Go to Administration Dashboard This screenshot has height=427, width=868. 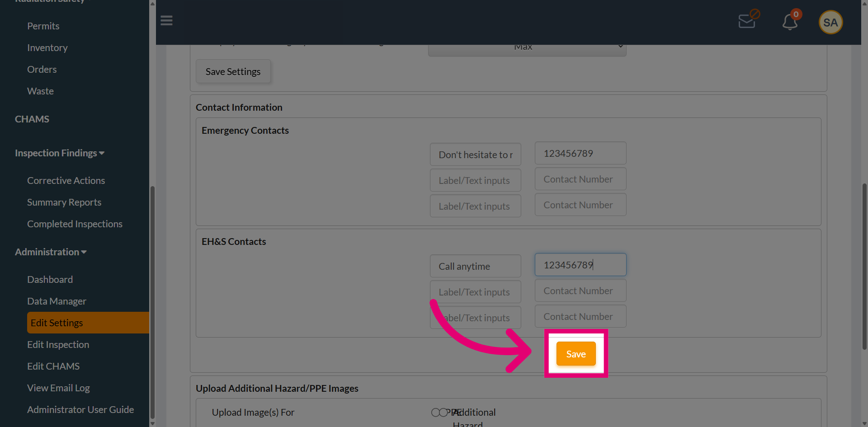coord(50,280)
